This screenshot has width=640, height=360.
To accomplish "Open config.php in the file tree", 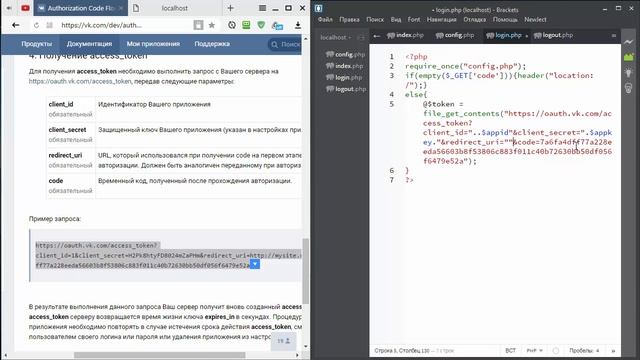I will coord(345,54).
